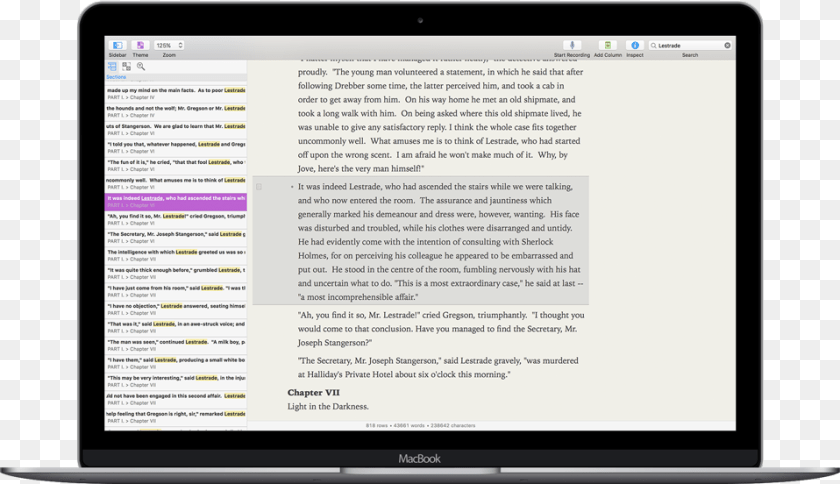Select result "I have them," said Lestrade
Image resolution: width=840 pixels, height=484 pixels.
pyautogui.click(x=176, y=363)
